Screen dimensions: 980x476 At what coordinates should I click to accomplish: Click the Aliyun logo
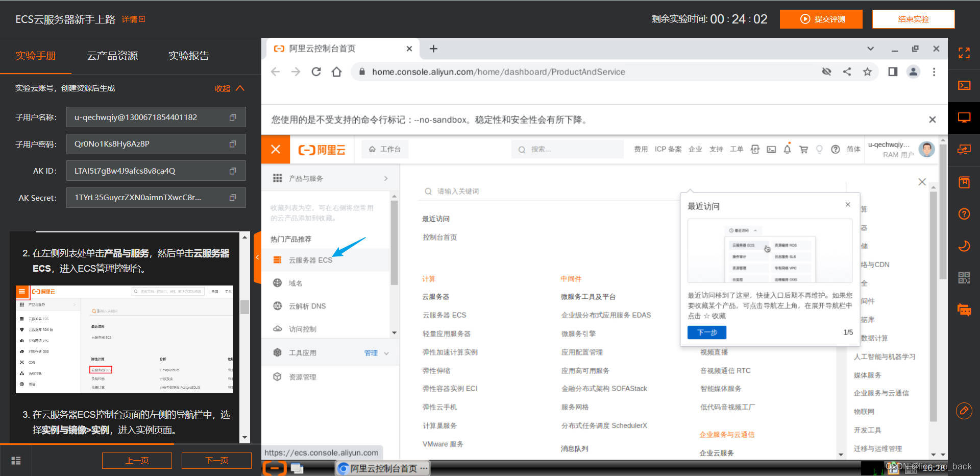[x=322, y=150]
